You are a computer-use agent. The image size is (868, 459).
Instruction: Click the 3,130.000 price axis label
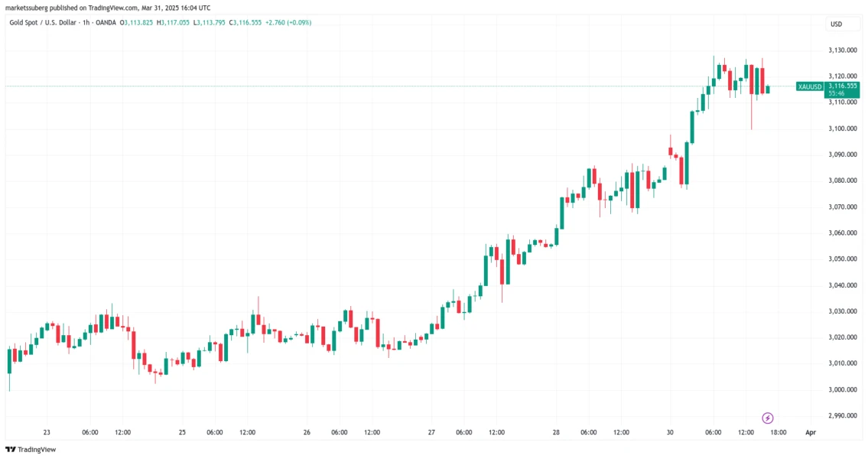[841, 50]
